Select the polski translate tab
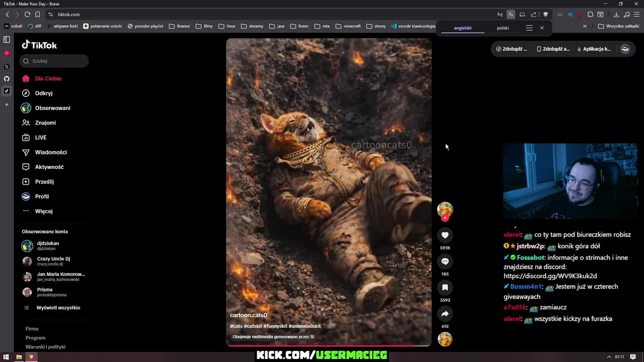This screenshot has height=362, width=644. tap(503, 28)
